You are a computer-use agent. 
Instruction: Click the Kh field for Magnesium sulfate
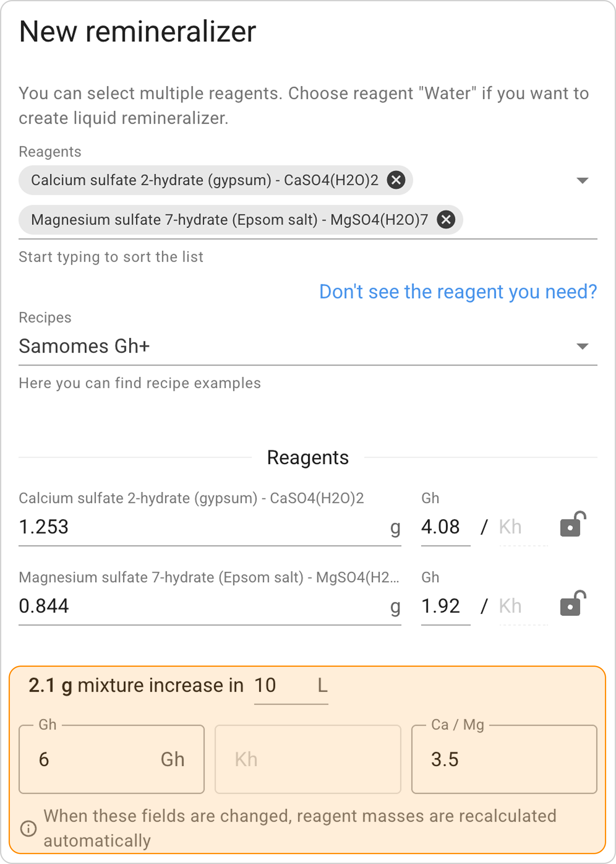[523, 606]
